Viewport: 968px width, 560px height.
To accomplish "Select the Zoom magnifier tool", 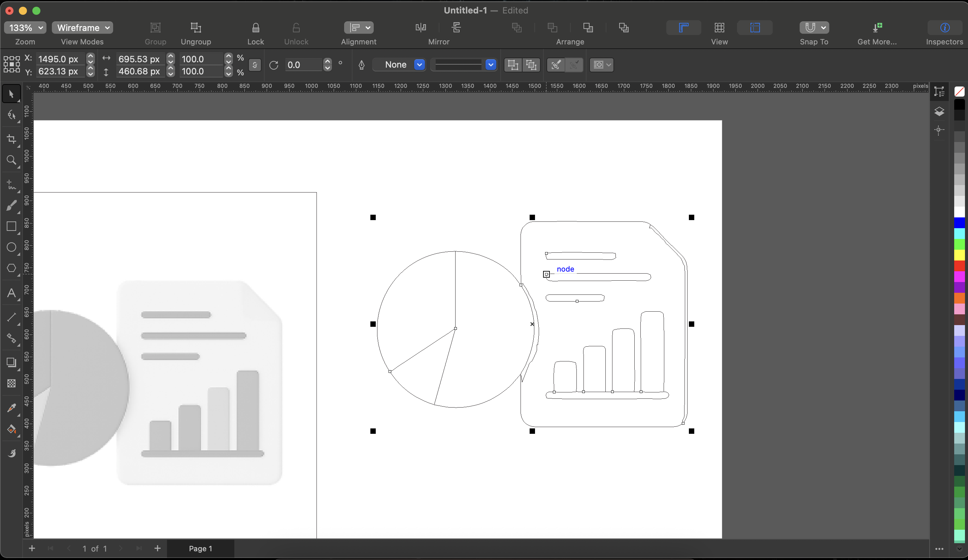I will tap(11, 160).
